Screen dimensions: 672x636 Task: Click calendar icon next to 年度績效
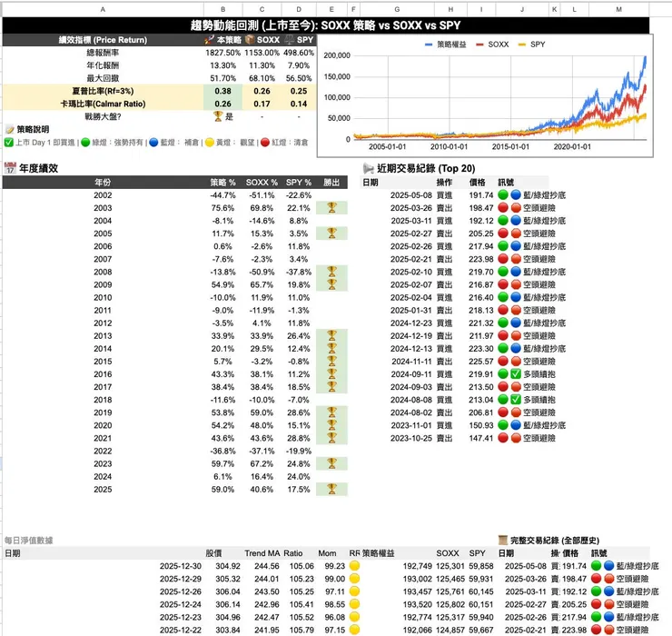click(10, 168)
